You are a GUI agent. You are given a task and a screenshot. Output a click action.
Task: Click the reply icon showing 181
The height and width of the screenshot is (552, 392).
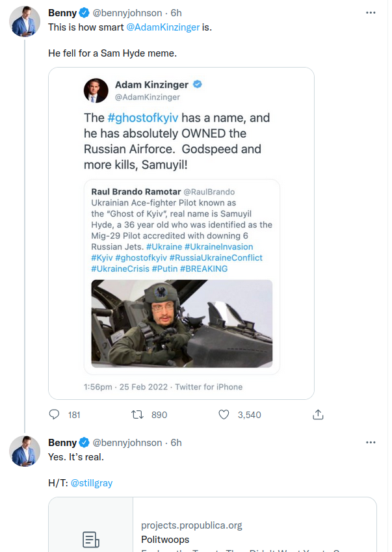(54, 414)
